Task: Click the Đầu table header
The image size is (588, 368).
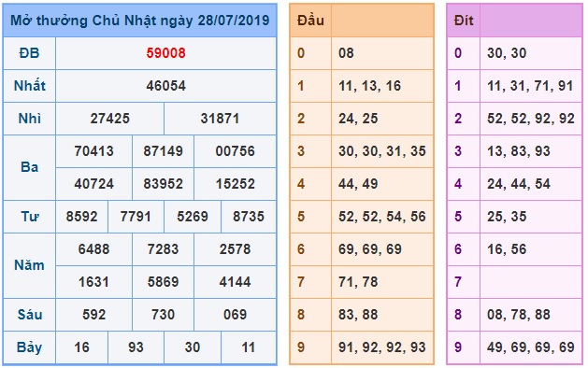Action: 310,21
